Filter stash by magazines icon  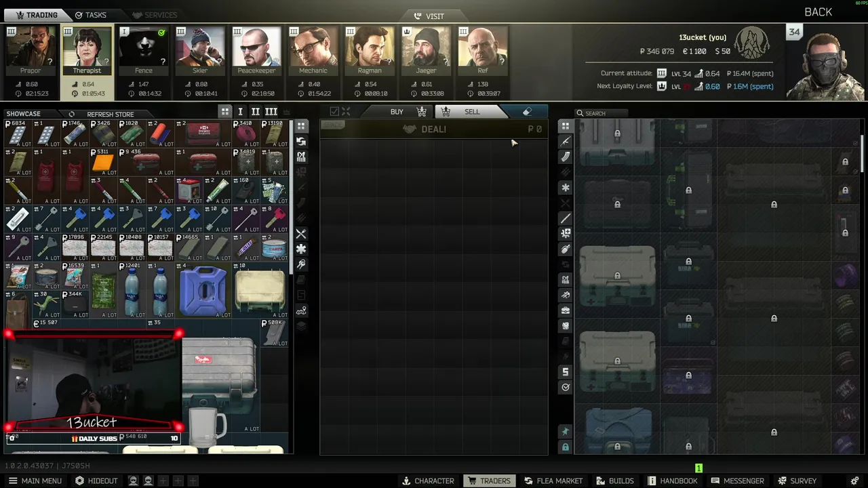point(566,157)
